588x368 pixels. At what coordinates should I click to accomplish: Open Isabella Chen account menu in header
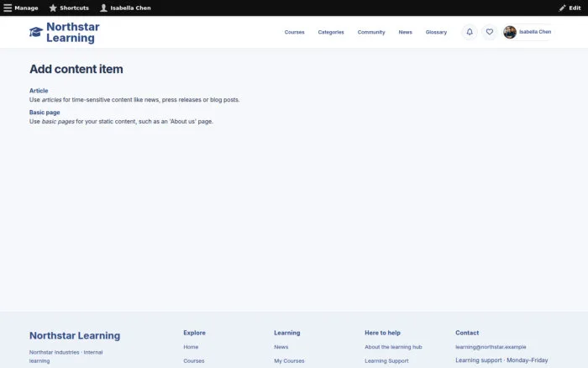pyautogui.click(x=528, y=32)
